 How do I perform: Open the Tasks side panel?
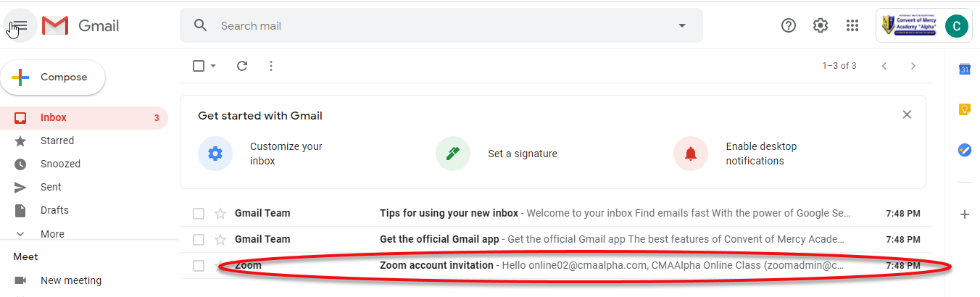pos(965,150)
